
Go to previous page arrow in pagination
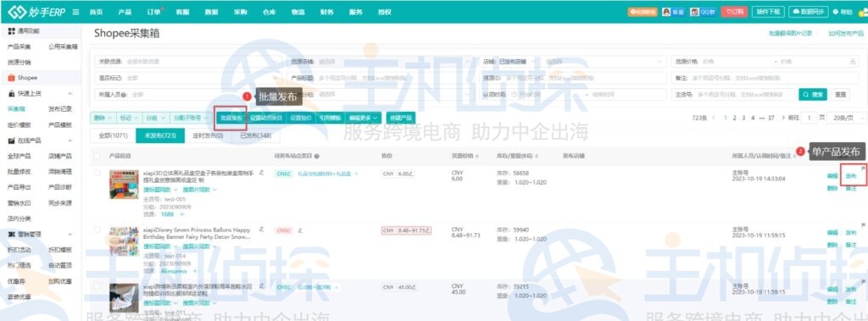[714, 118]
